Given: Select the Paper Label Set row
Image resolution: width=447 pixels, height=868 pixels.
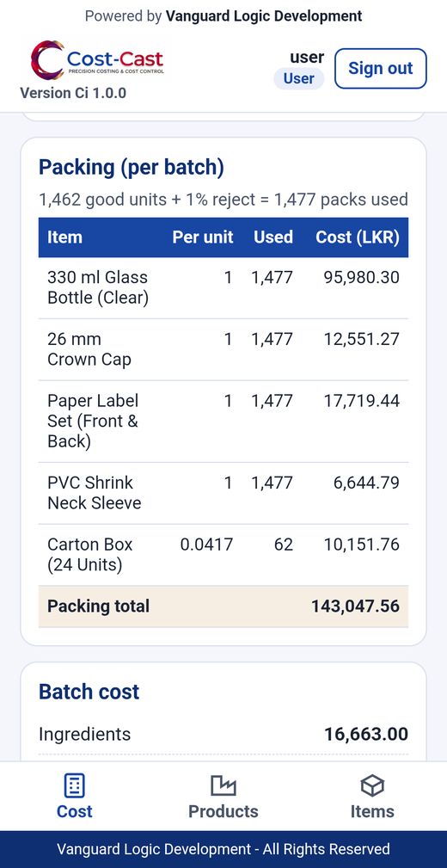Looking at the screenshot, I should point(223,422).
